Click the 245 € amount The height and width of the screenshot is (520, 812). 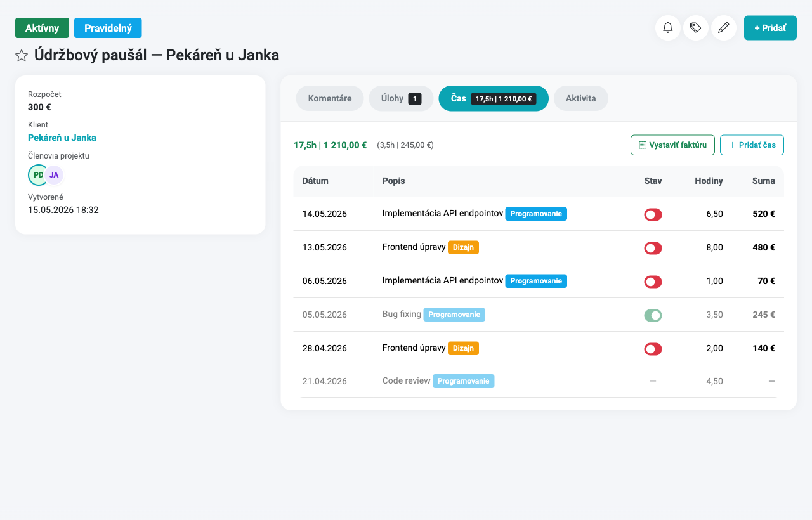[764, 315]
